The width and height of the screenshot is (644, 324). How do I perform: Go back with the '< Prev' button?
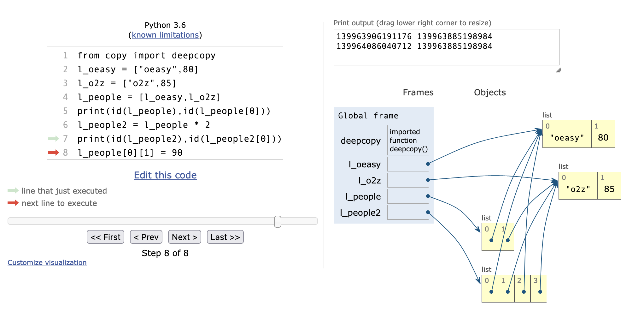(x=146, y=237)
